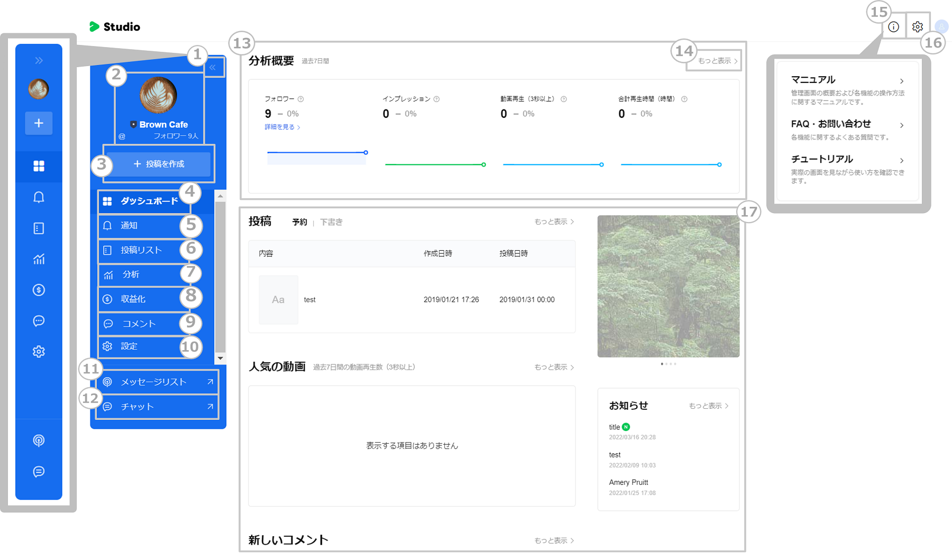Open settings gear icon in top header
The height and width of the screenshot is (560, 952).
[918, 27]
